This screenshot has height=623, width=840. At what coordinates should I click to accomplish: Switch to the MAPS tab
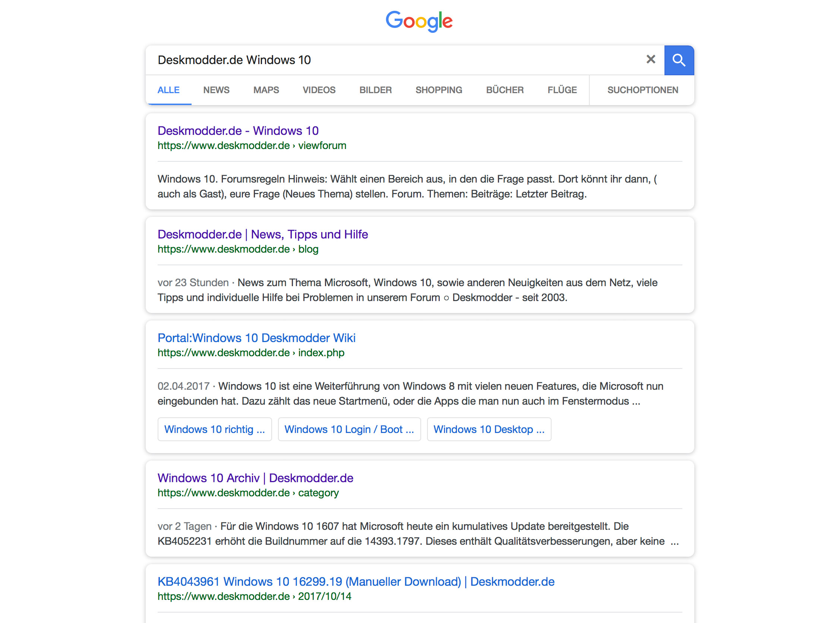click(x=266, y=90)
